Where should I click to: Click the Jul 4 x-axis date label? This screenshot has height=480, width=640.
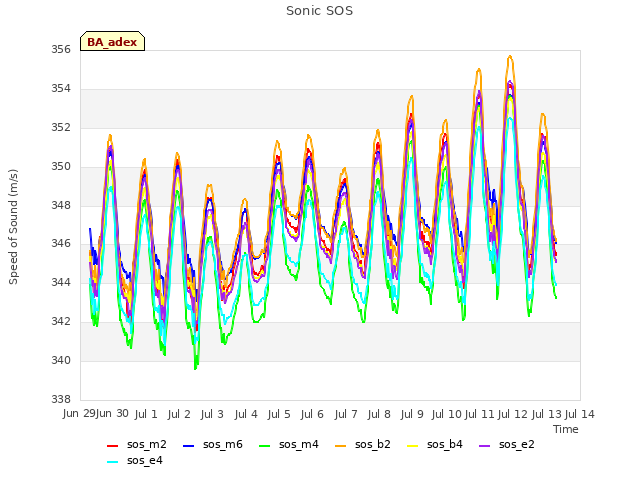246,414
